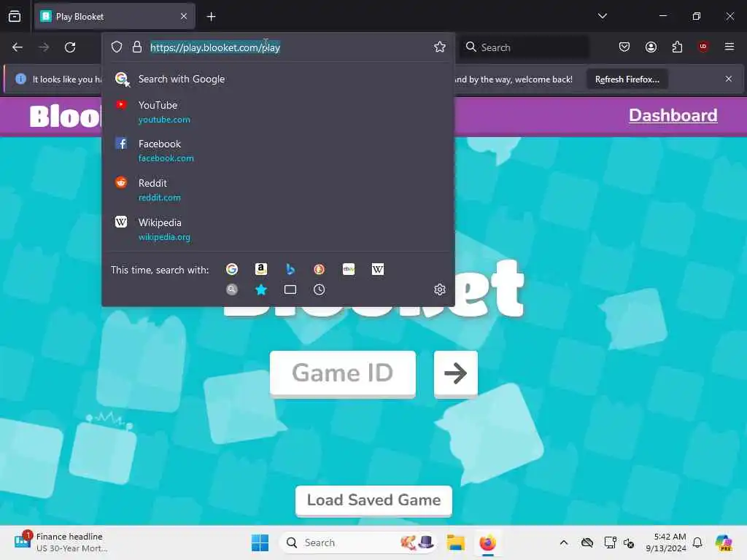Expand the list all tabs chevron
Viewport: 747px width, 560px height.
point(602,16)
